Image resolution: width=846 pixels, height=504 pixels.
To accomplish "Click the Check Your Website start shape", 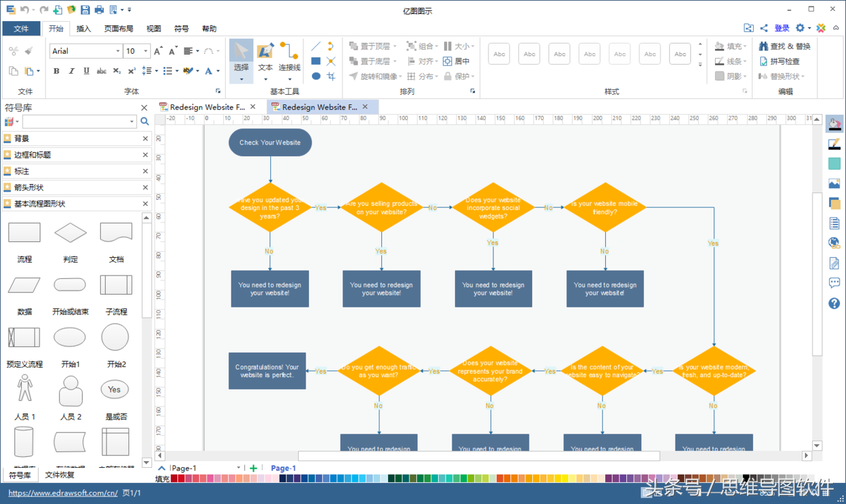I will point(270,143).
